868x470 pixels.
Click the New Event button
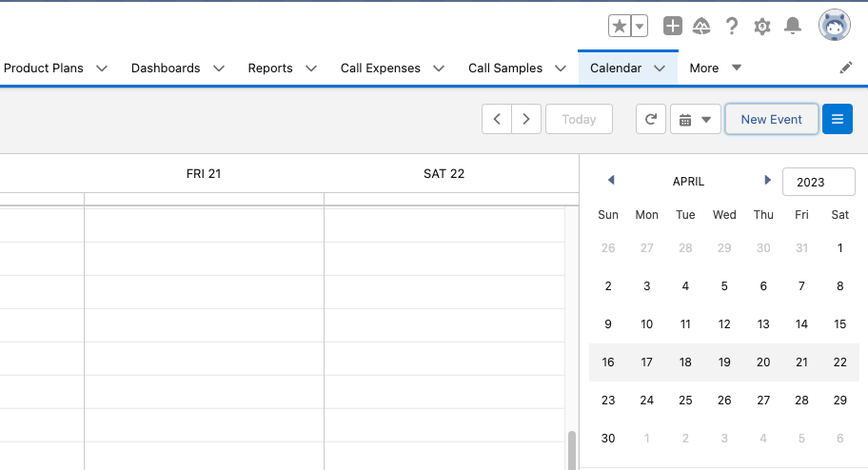point(772,119)
